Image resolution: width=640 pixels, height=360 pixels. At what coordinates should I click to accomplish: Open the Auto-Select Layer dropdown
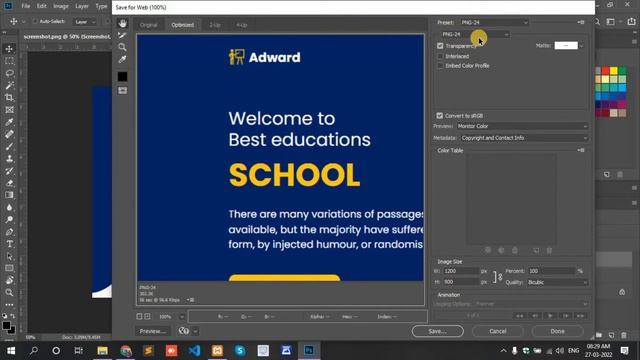pos(84,22)
